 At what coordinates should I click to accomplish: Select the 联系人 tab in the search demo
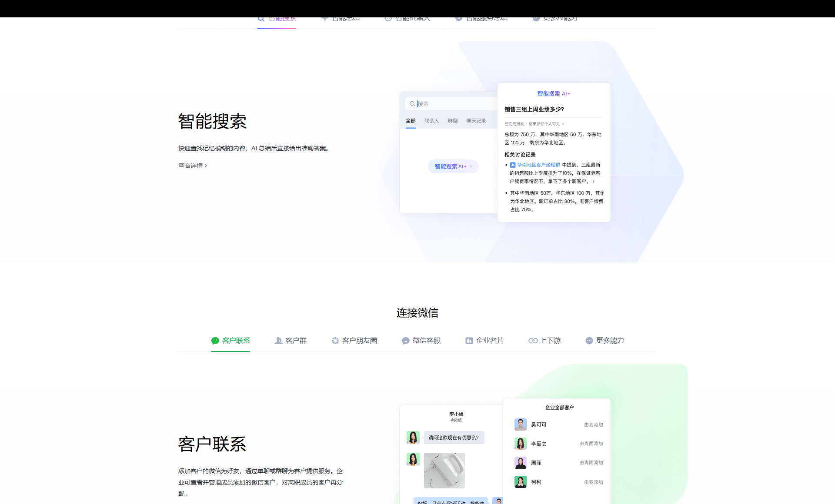[x=432, y=121]
